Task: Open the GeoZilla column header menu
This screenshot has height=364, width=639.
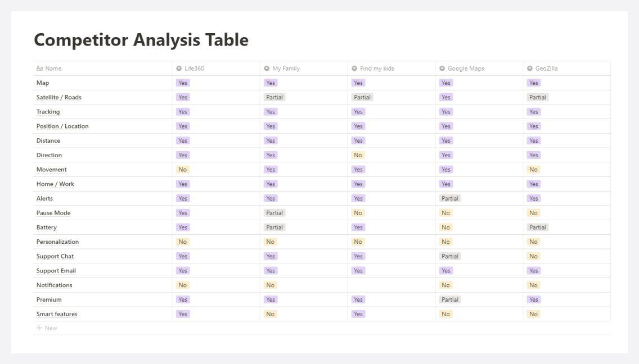Action: 566,69
